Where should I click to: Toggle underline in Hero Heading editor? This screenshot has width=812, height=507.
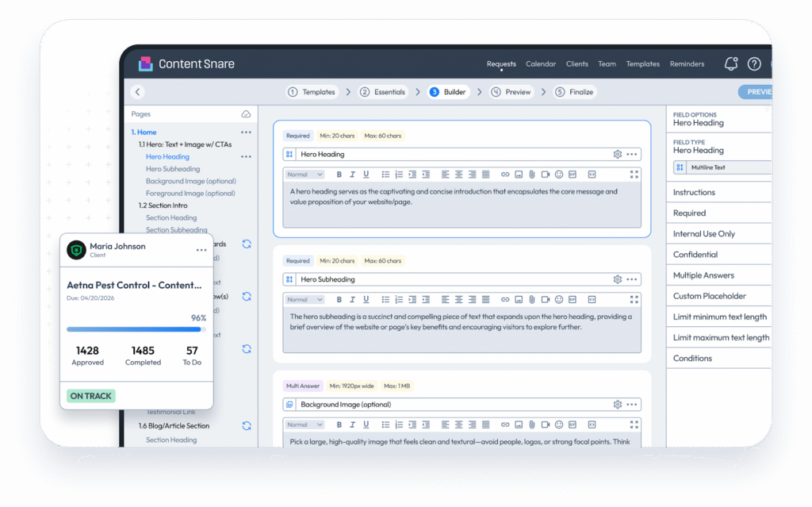[366, 175]
